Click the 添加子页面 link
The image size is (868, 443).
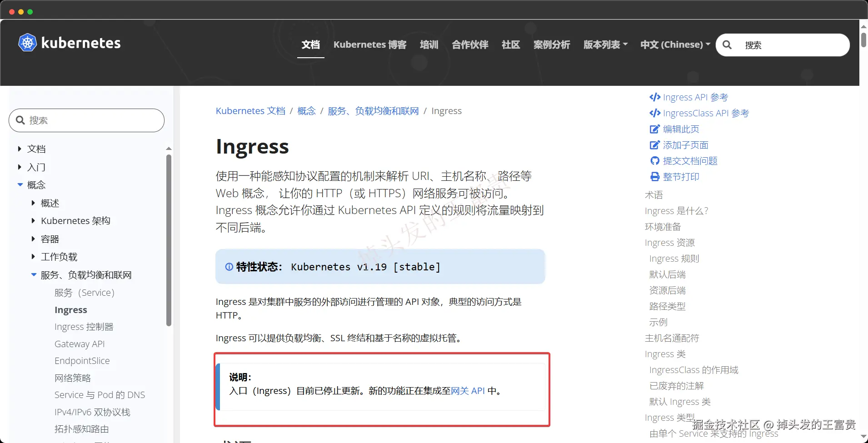(x=686, y=145)
